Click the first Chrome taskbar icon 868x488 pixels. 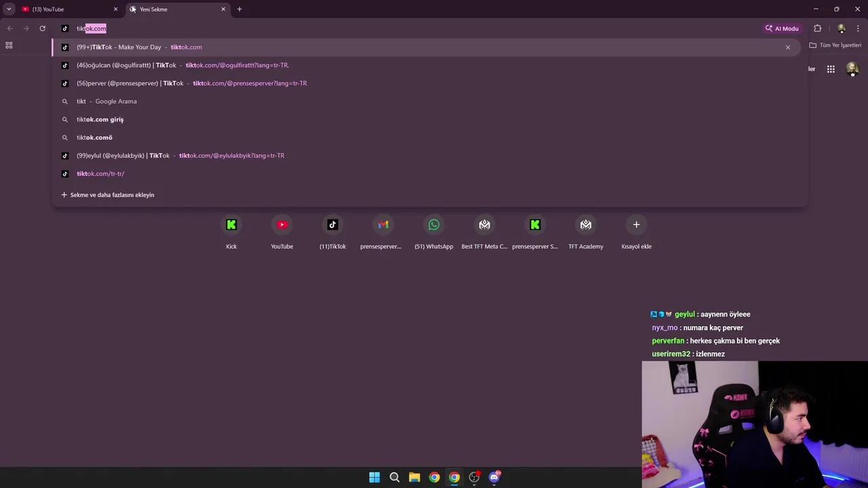pyautogui.click(x=434, y=477)
